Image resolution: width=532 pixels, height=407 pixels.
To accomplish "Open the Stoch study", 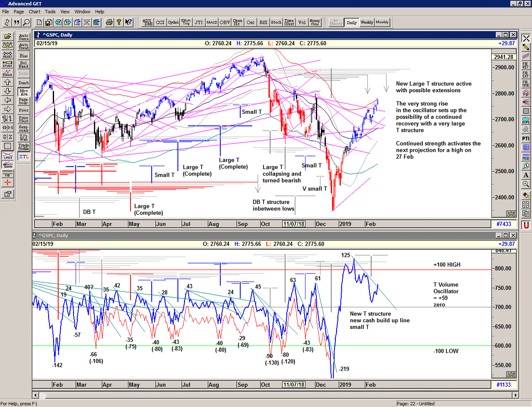I will (x=276, y=22).
